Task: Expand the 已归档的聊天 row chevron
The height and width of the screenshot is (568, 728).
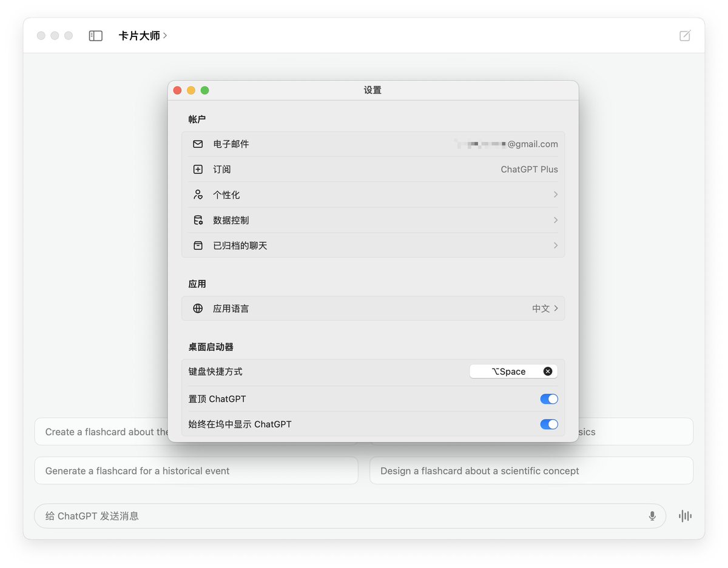Action: click(555, 246)
